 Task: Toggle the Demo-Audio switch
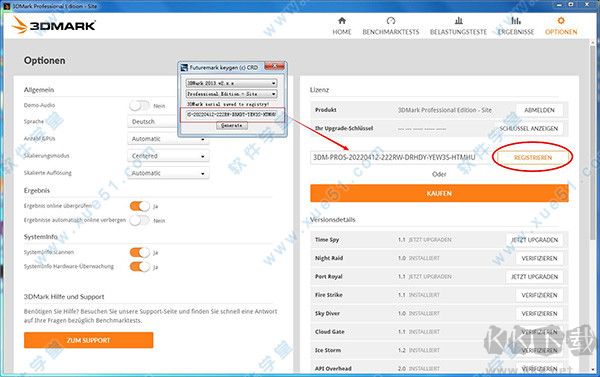tap(139, 106)
